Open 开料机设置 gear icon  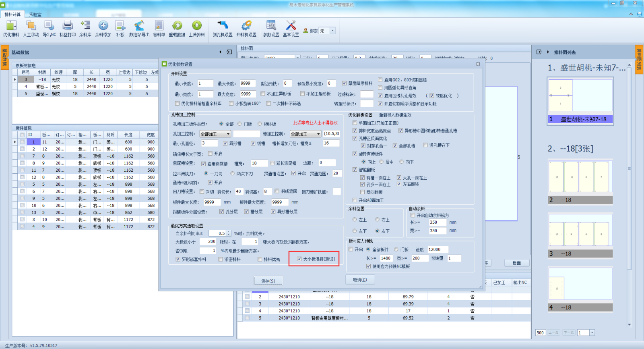tap(246, 26)
